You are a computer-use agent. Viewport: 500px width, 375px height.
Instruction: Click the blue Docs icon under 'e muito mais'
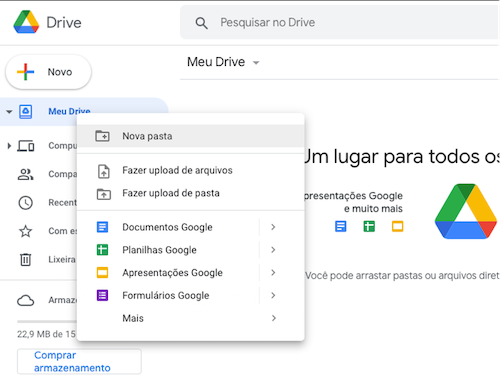[341, 226]
